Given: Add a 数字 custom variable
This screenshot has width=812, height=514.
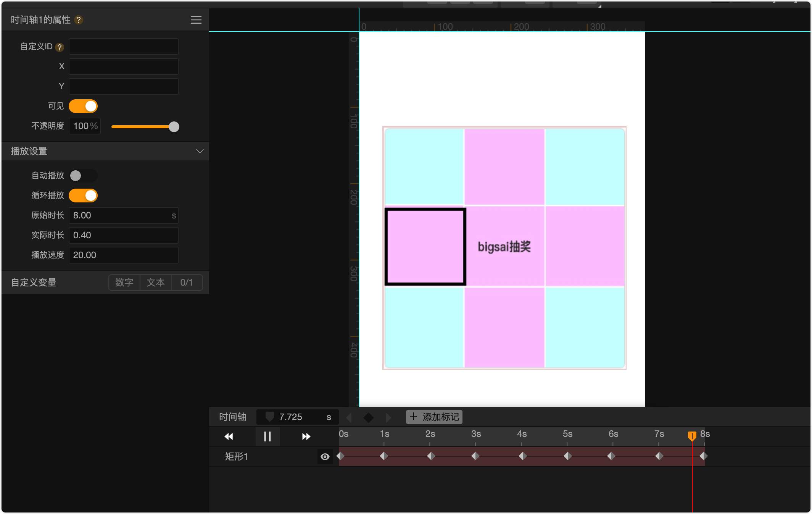Looking at the screenshot, I should pos(124,283).
